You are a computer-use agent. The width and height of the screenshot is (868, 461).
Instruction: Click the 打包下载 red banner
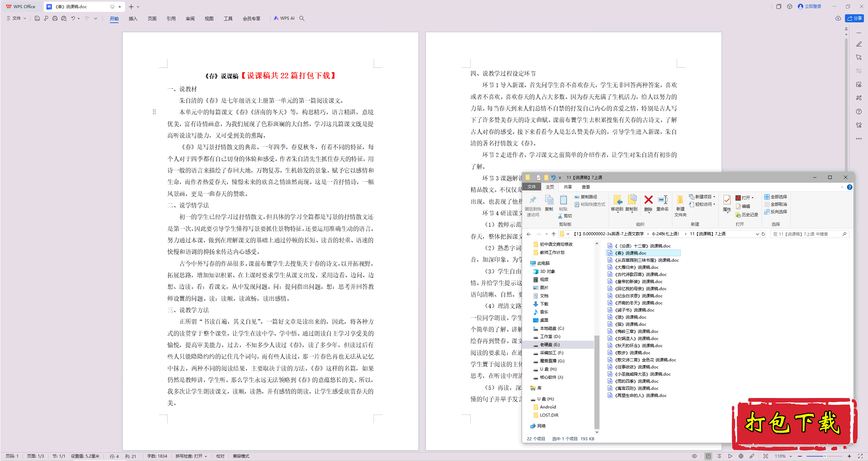point(794,424)
